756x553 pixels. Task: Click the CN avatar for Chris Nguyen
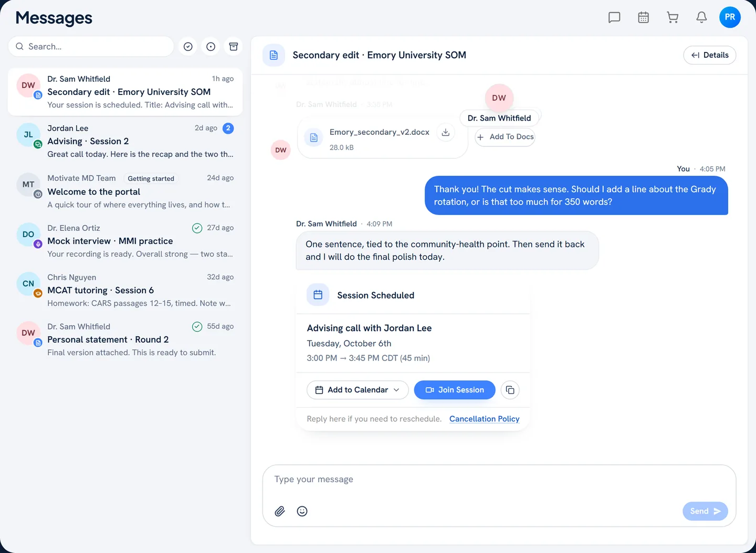click(28, 284)
